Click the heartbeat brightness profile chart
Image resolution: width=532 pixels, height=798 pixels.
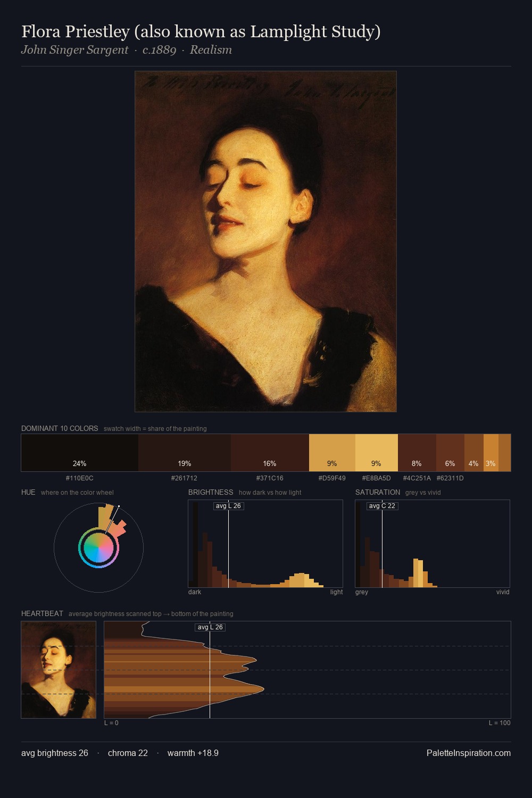pos(307,670)
